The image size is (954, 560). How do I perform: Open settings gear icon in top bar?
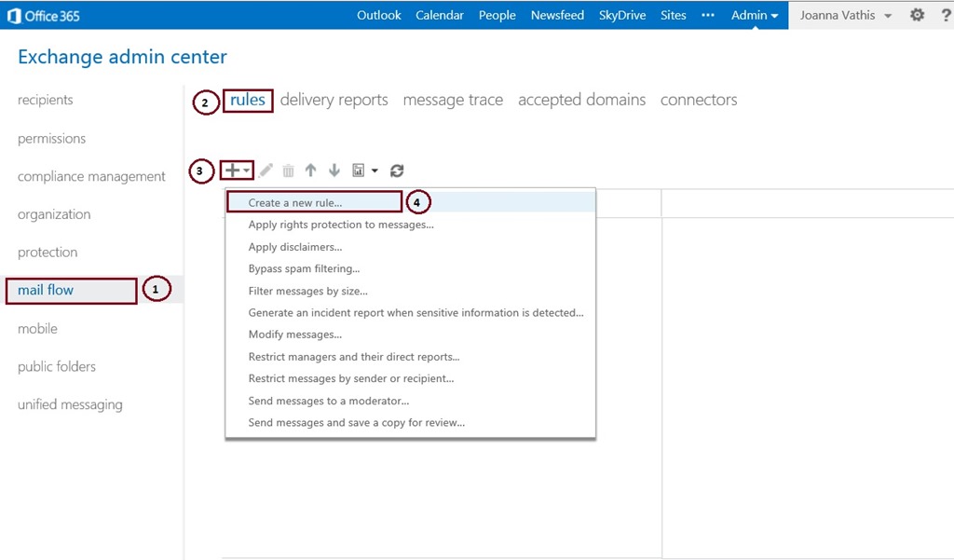917,15
